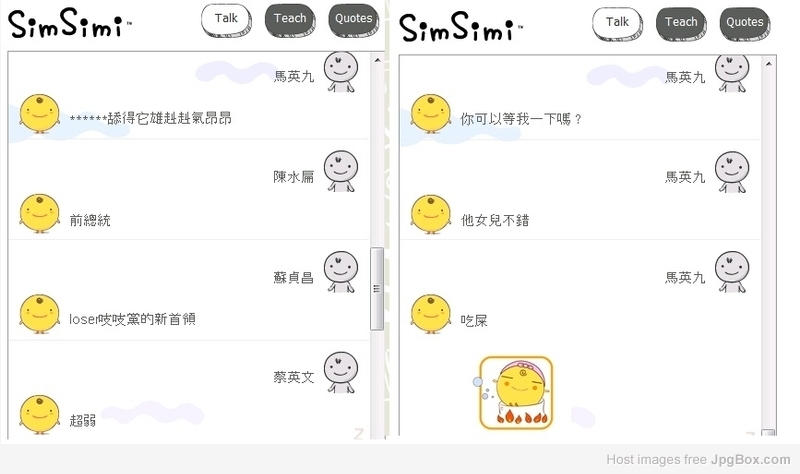Switch to Teach tab in left panel
Image resolution: width=800 pixels, height=474 pixels.
coord(290,19)
